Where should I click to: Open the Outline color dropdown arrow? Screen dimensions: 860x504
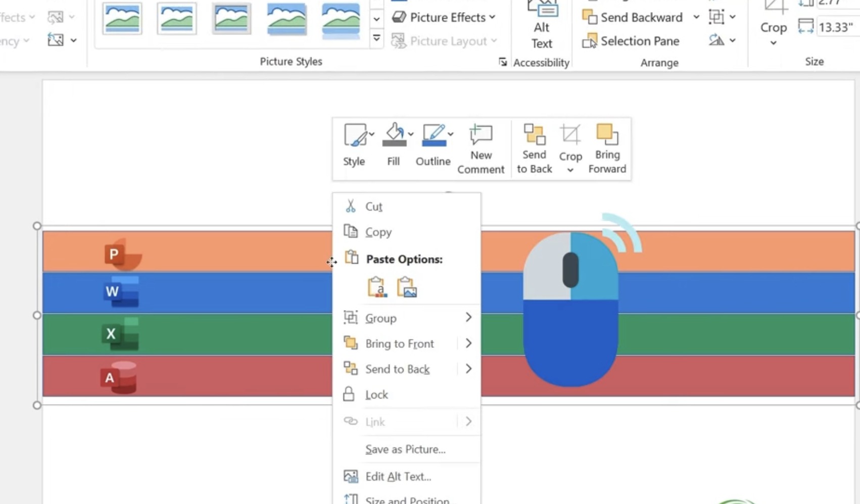point(451,134)
